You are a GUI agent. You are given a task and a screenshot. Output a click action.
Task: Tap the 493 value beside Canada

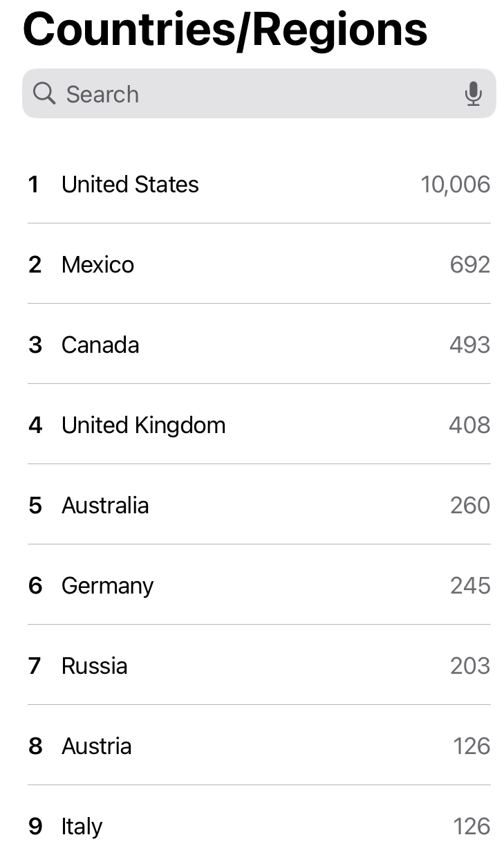469,345
